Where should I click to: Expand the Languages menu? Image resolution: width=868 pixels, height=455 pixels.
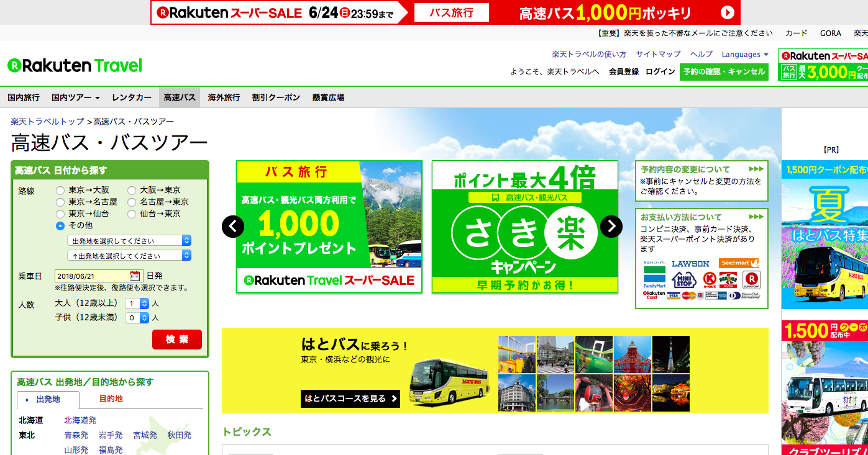(x=745, y=55)
